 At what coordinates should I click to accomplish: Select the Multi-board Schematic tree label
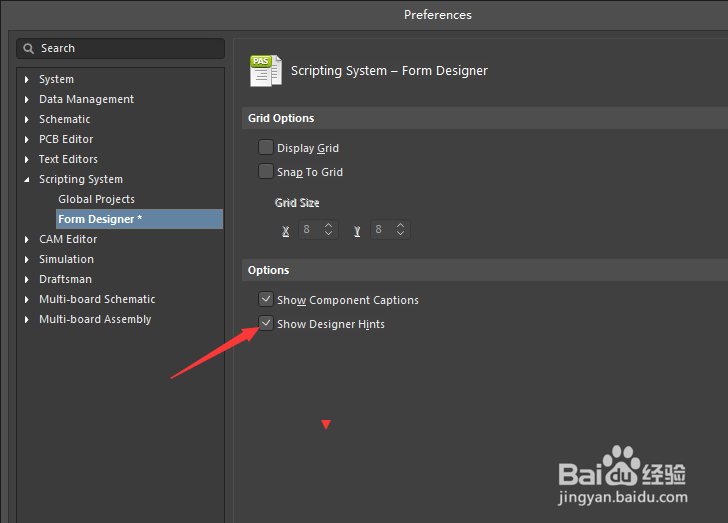tap(97, 299)
